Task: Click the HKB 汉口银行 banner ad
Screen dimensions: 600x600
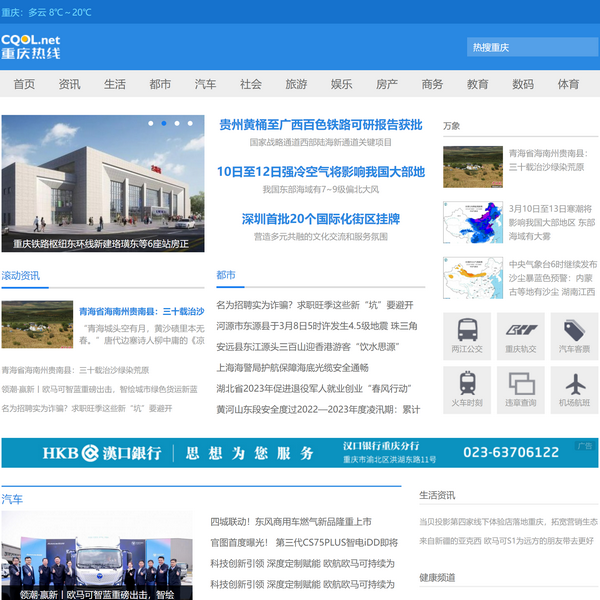Action: (300, 452)
